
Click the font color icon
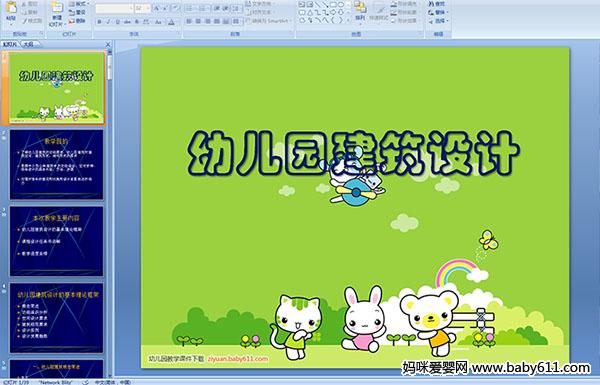click(171, 22)
